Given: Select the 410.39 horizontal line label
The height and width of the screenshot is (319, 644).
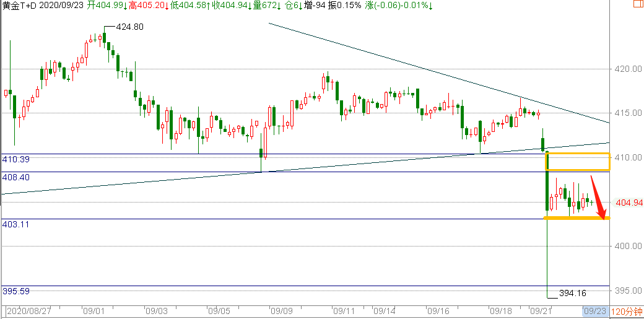Looking at the screenshot, I should [x=15, y=159].
